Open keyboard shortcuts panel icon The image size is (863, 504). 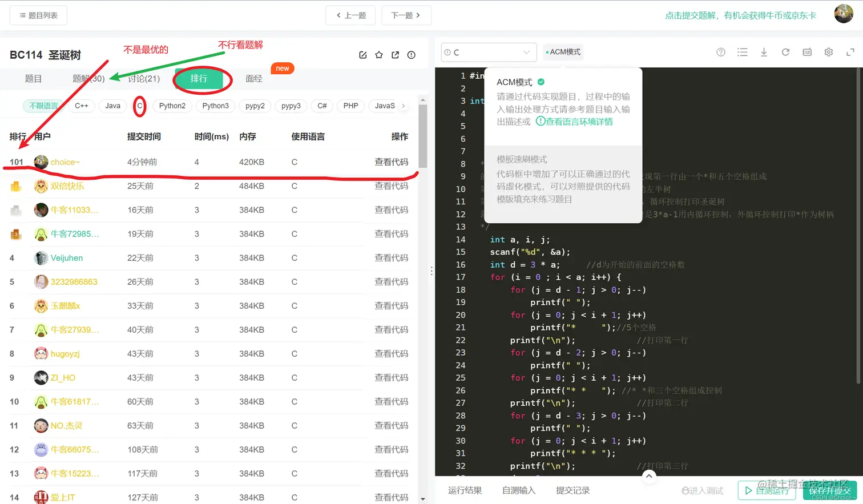806,52
